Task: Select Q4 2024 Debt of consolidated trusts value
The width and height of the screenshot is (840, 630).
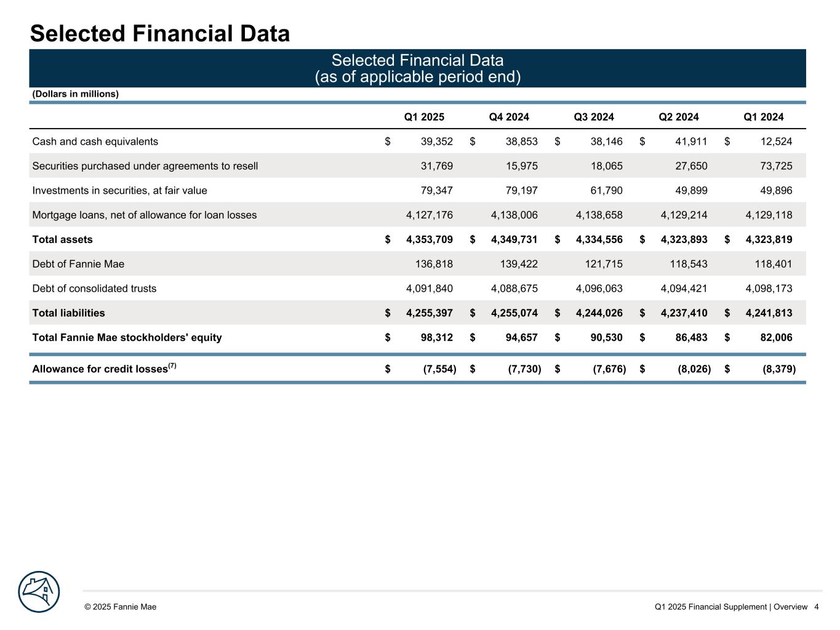Action: 514,289
